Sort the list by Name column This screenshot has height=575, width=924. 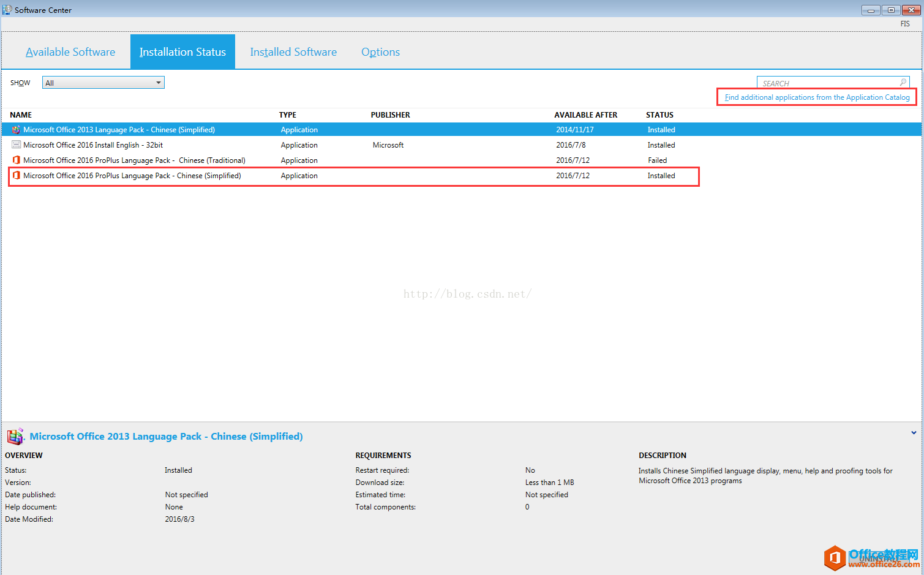coord(21,115)
